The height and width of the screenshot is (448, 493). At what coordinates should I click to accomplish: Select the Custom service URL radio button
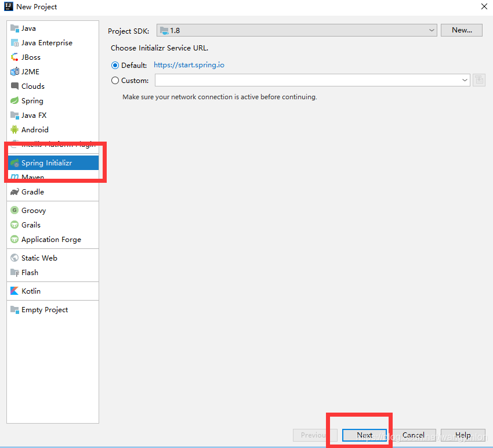[115, 81]
